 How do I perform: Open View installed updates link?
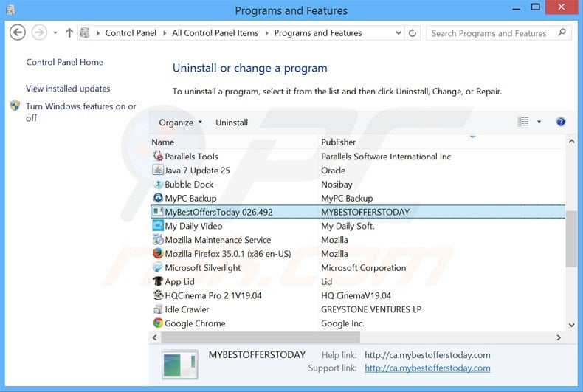[68, 89]
